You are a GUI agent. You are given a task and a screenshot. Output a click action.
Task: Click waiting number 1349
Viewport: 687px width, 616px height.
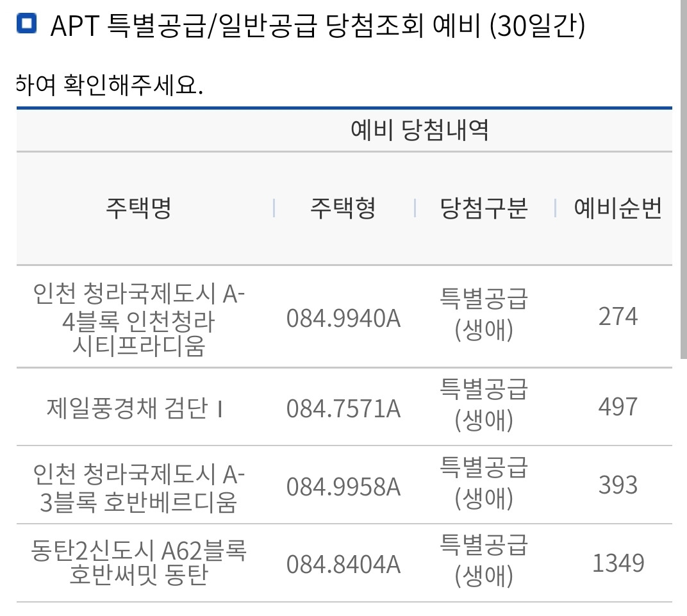click(x=618, y=563)
